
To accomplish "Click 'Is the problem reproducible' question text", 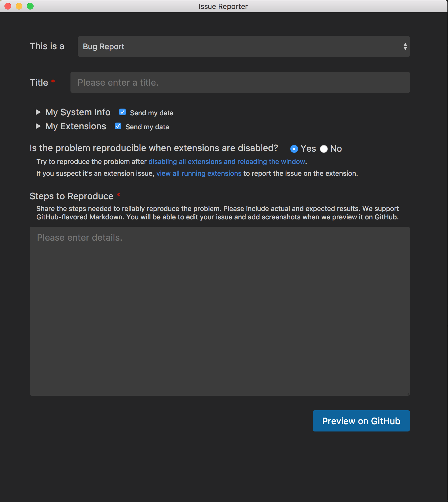I will point(154,148).
